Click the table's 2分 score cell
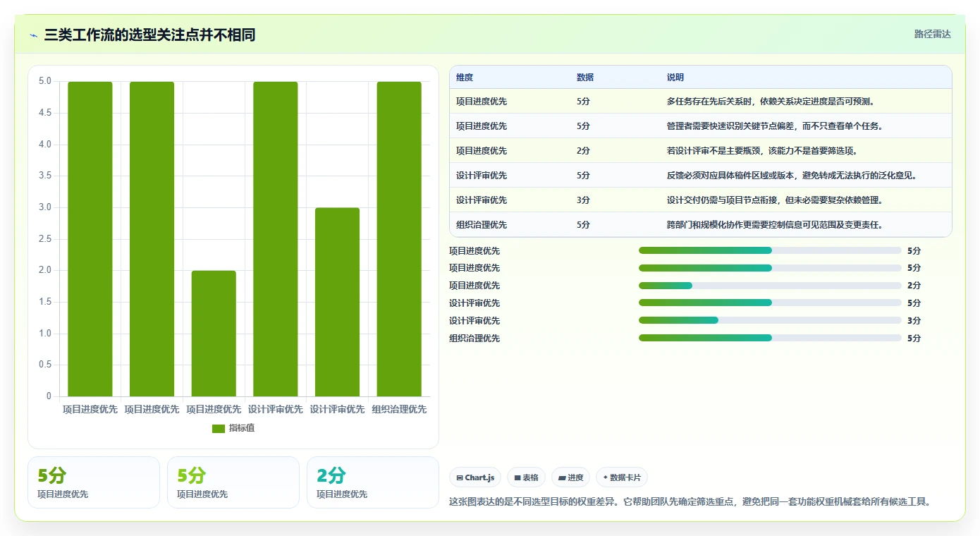The image size is (980, 536). coord(583,151)
